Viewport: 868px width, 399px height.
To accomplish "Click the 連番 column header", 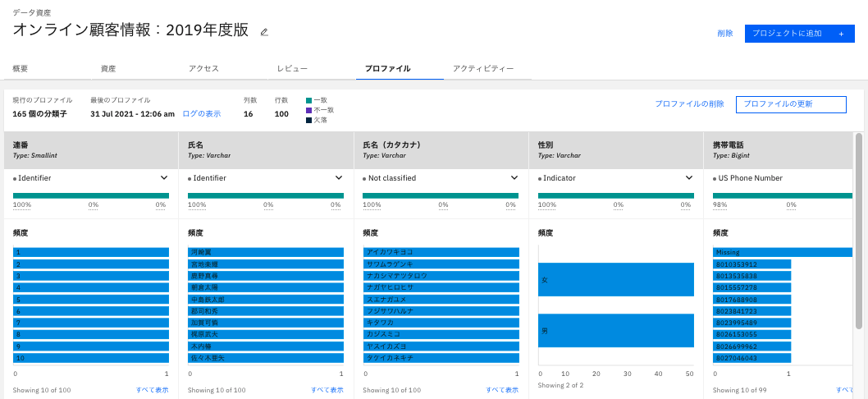I will click(x=91, y=150).
